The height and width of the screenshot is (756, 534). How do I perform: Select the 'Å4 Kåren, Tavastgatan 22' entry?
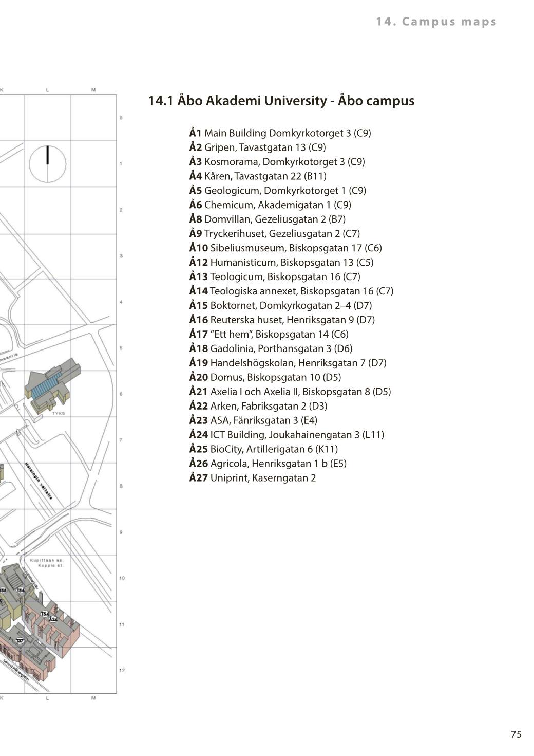(x=258, y=176)
